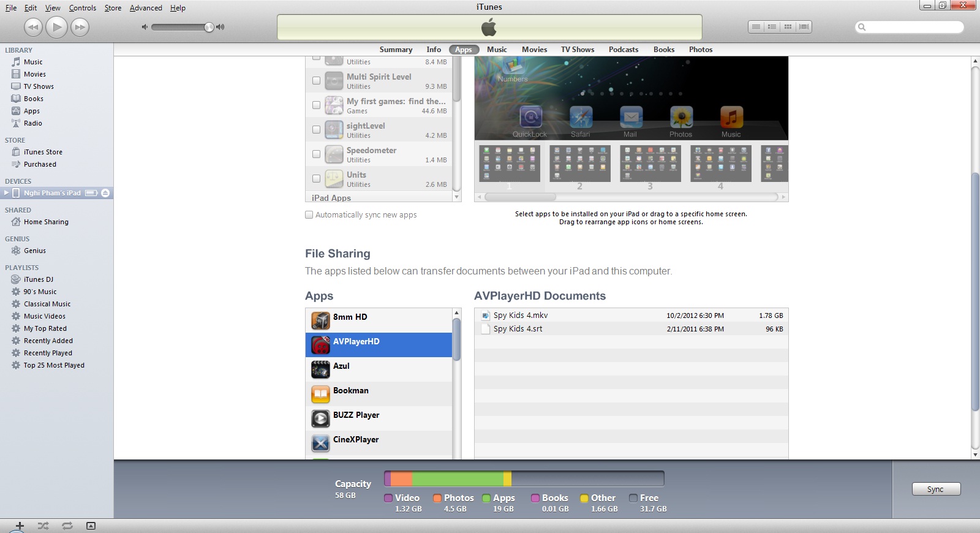Open the File menu
Screen dimensions: 980x533
point(11,8)
